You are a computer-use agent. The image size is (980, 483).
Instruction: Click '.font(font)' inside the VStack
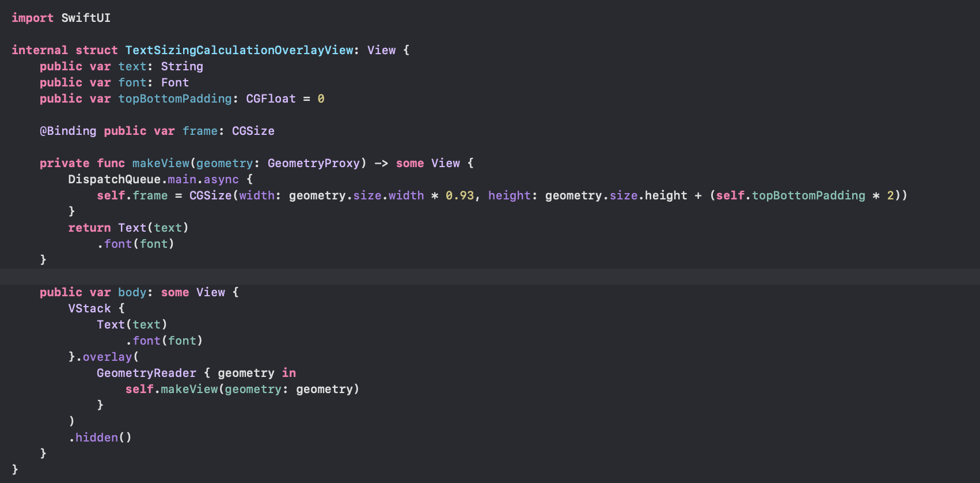[164, 341]
